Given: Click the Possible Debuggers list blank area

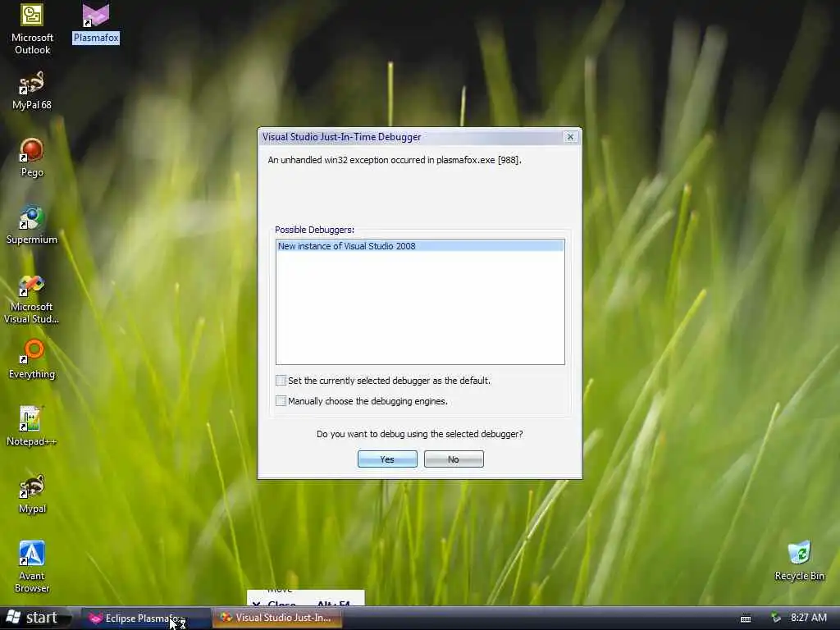Looking at the screenshot, I should tap(420, 308).
